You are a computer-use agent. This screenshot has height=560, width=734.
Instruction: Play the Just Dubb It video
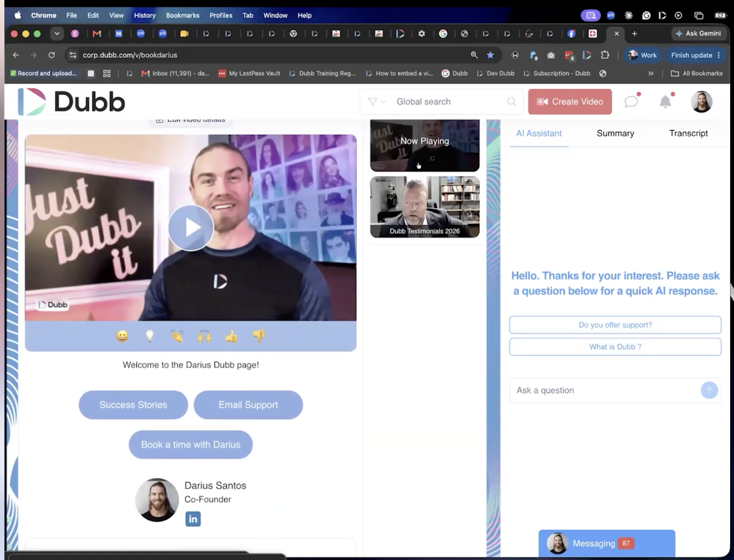pyautogui.click(x=191, y=228)
